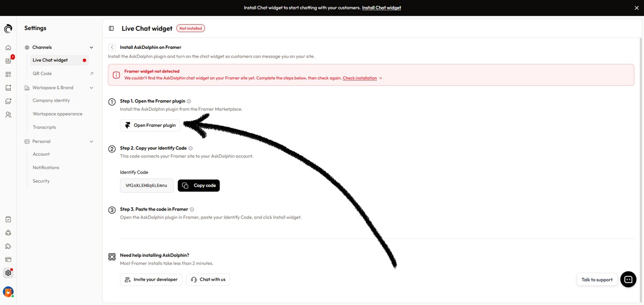Click the Workspace & Brand section icon
644x305 pixels.
[27, 88]
